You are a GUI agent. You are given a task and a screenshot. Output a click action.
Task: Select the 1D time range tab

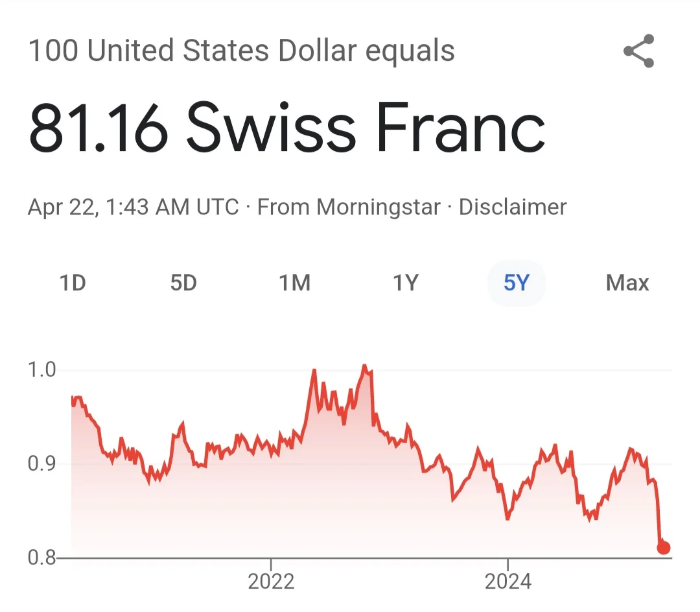73,283
